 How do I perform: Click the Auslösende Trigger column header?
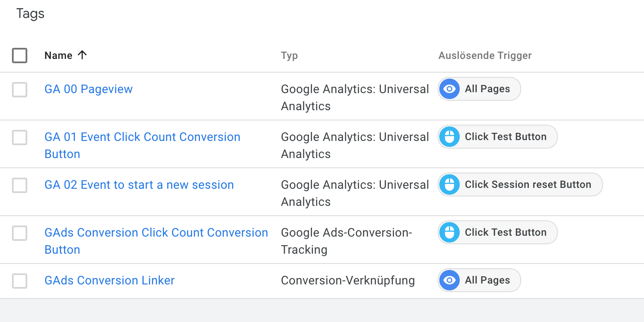[485, 56]
